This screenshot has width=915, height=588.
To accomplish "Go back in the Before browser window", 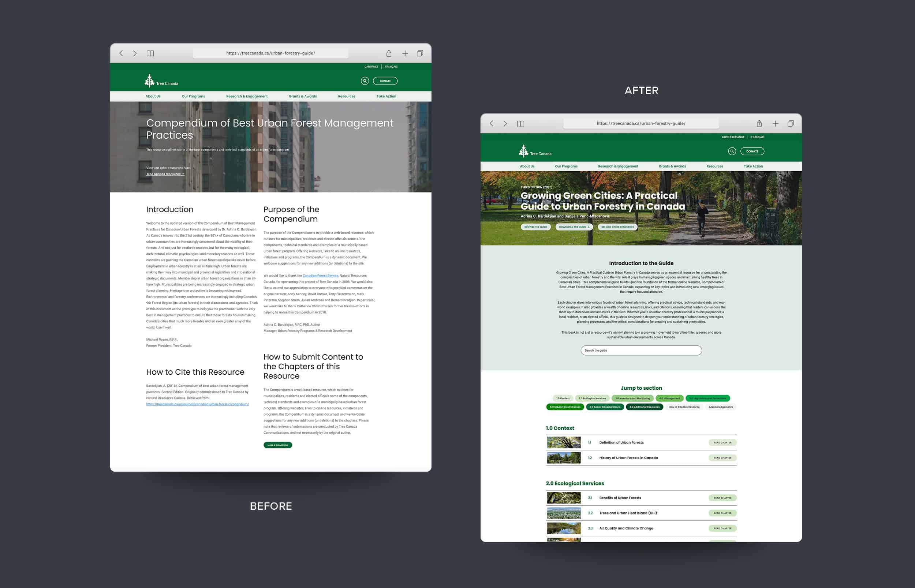I will click(121, 53).
